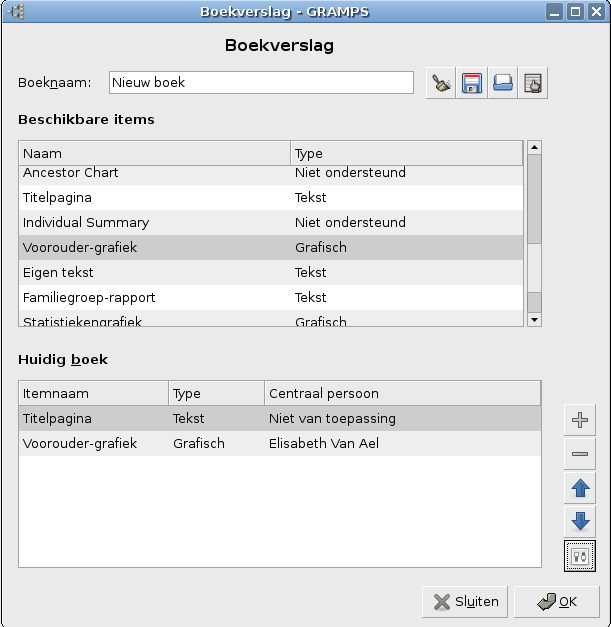The height and width of the screenshot is (627, 611).
Task: Open a previously saved book icon
Action: (x=502, y=83)
